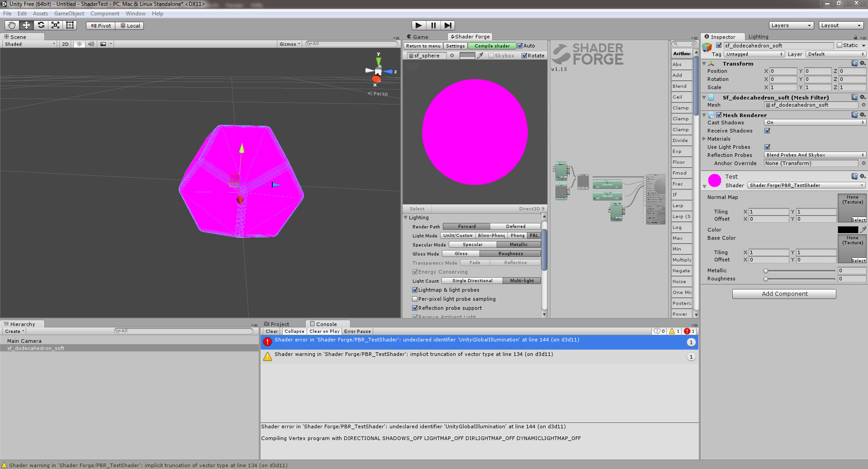Click the Color eyedropper icon in Inspector
The width and height of the screenshot is (868, 469).
point(863,230)
